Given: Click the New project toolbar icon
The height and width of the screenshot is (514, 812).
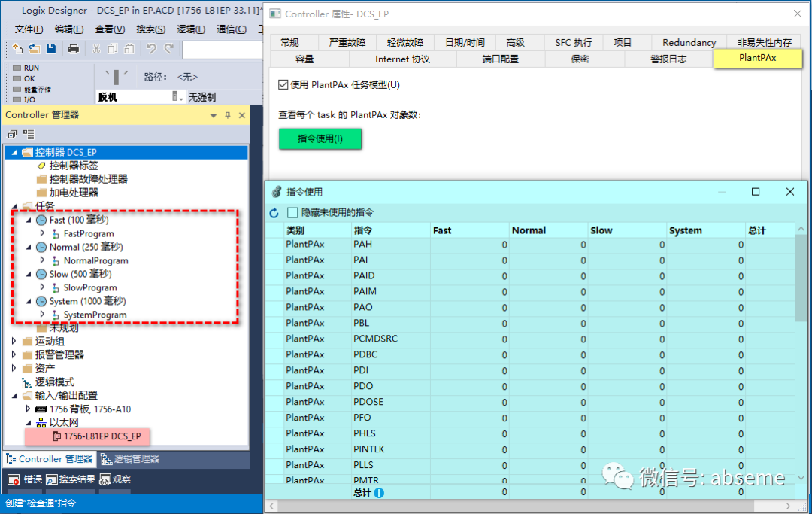Looking at the screenshot, I should [x=17, y=49].
